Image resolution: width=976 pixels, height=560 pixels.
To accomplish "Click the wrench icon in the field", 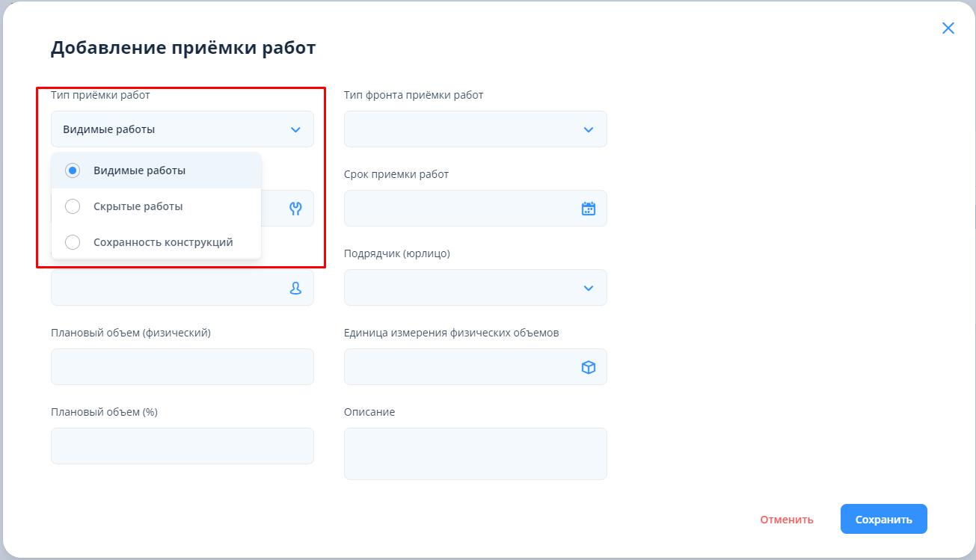I will point(295,209).
